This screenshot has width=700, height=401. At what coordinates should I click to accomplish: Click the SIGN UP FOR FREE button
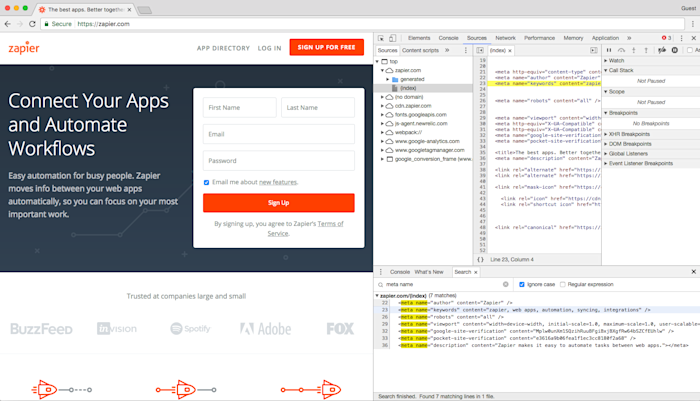click(326, 47)
